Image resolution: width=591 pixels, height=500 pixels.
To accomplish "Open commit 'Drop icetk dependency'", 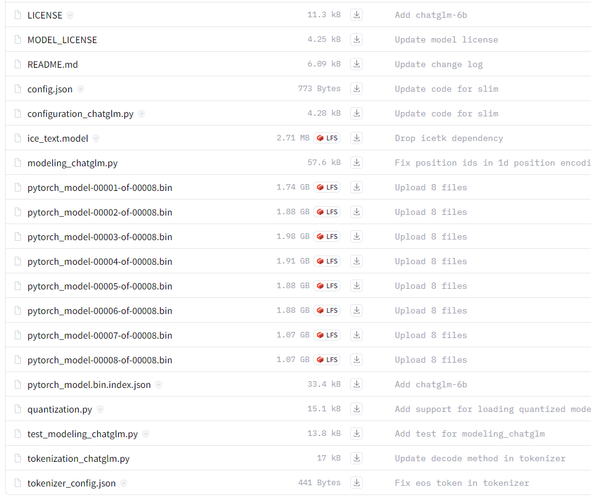I will point(449,138).
